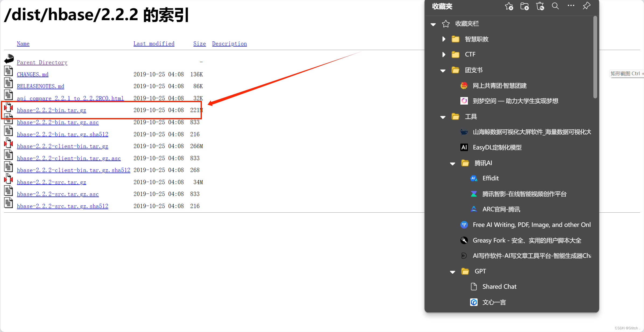This screenshot has width=644, height=332.
Task: Restore deleted favorites
Action: pyautogui.click(x=540, y=6)
